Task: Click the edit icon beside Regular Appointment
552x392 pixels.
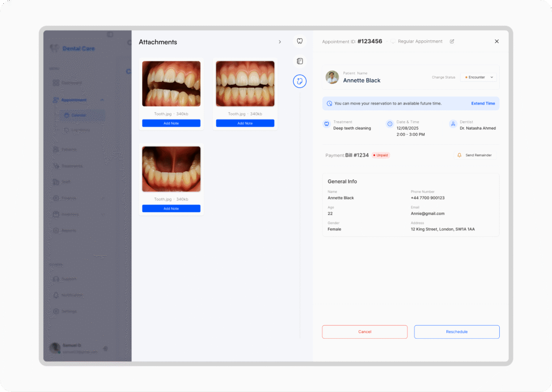Action: click(452, 41)
